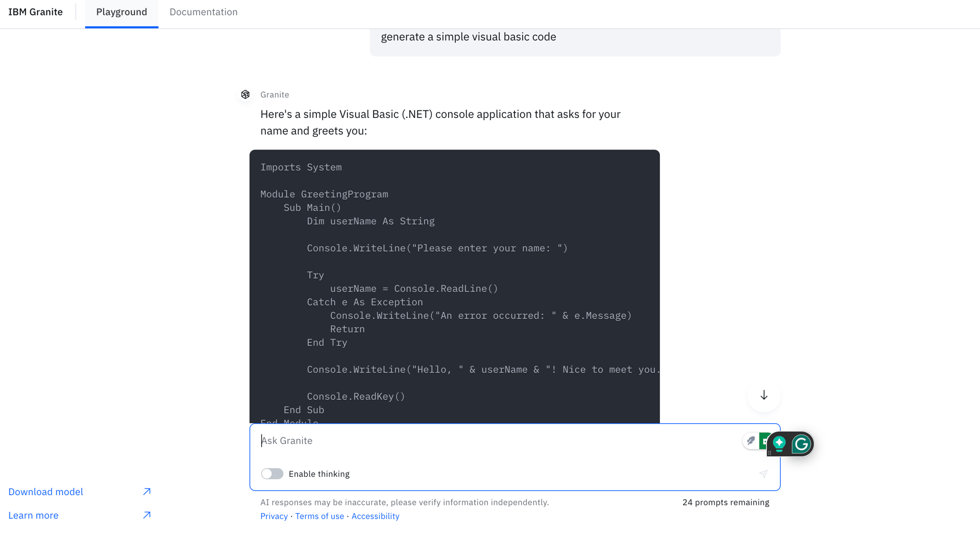Open the green extension icon near the input
The height and width of the screenshot is (538, 980).
764,441
